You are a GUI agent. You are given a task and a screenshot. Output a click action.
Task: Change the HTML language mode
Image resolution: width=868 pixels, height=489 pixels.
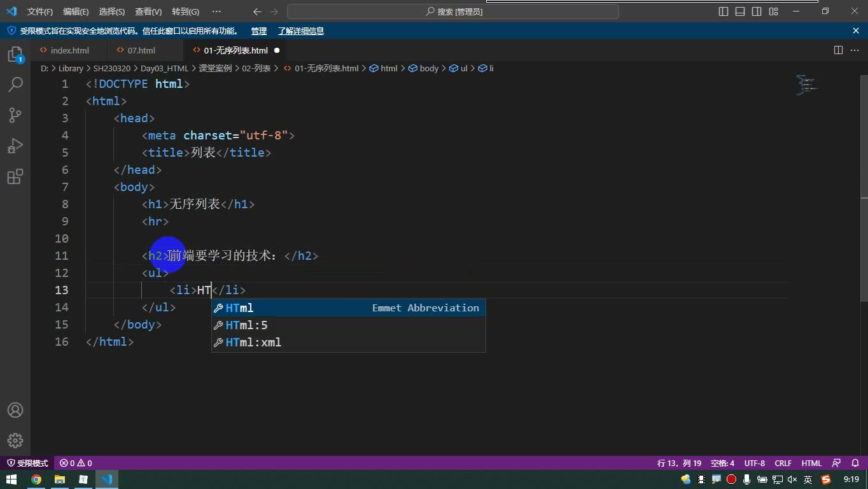[x=811, y=463]
